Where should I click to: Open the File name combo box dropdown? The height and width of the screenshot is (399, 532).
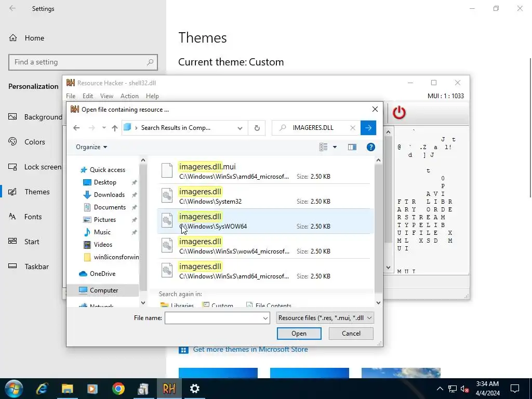coord(265,318)
